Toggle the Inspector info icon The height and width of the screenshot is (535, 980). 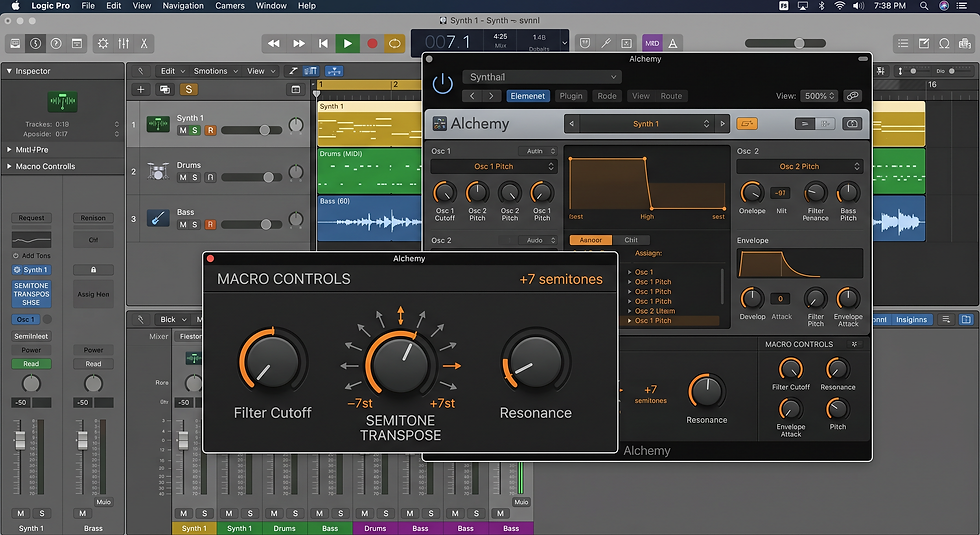[36, 44]
